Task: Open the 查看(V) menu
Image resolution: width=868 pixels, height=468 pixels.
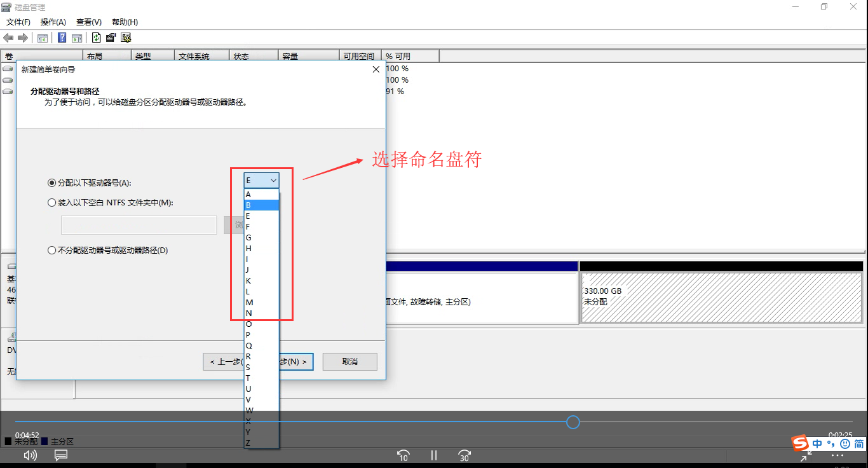Action: 89,22
